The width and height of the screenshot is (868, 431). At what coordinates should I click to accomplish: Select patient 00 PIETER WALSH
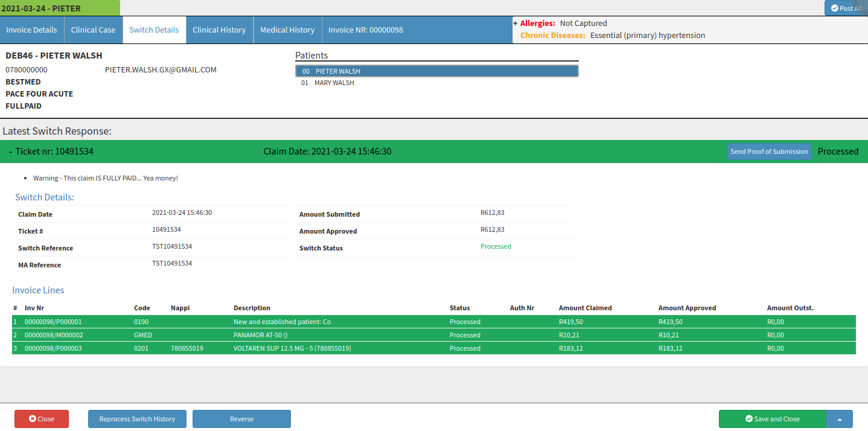(x=436, y=71)
